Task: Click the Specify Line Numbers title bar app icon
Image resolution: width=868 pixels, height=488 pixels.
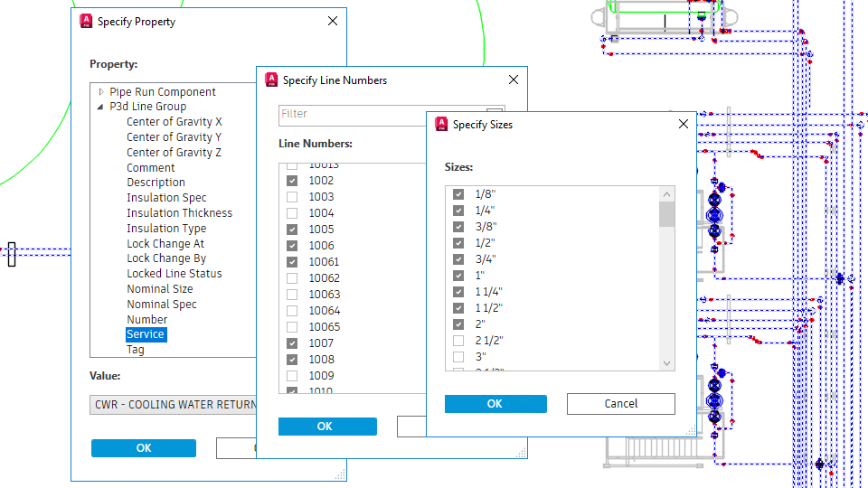Action: click(x=271, y=80)
